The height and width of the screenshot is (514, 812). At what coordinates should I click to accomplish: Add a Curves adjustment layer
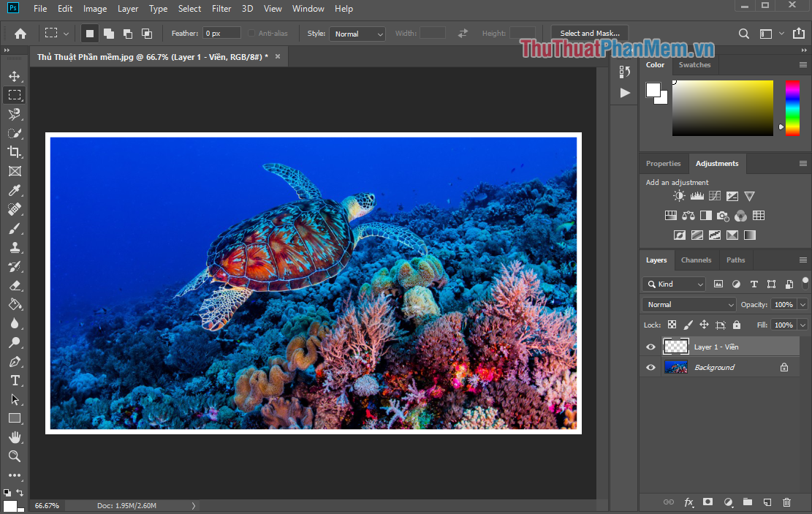pos(714,195)
